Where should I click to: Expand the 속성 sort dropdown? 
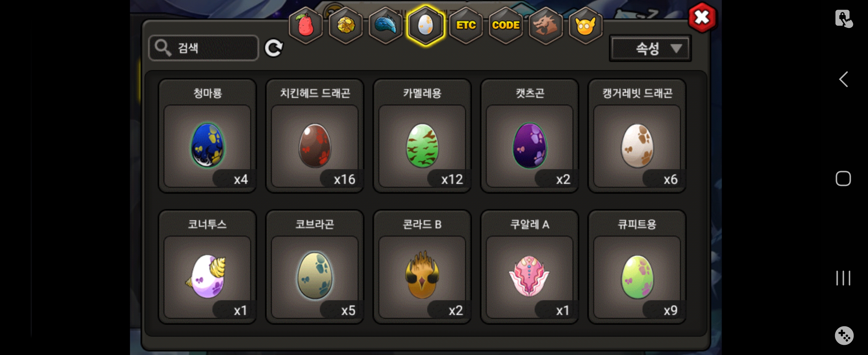pos(650,48)
